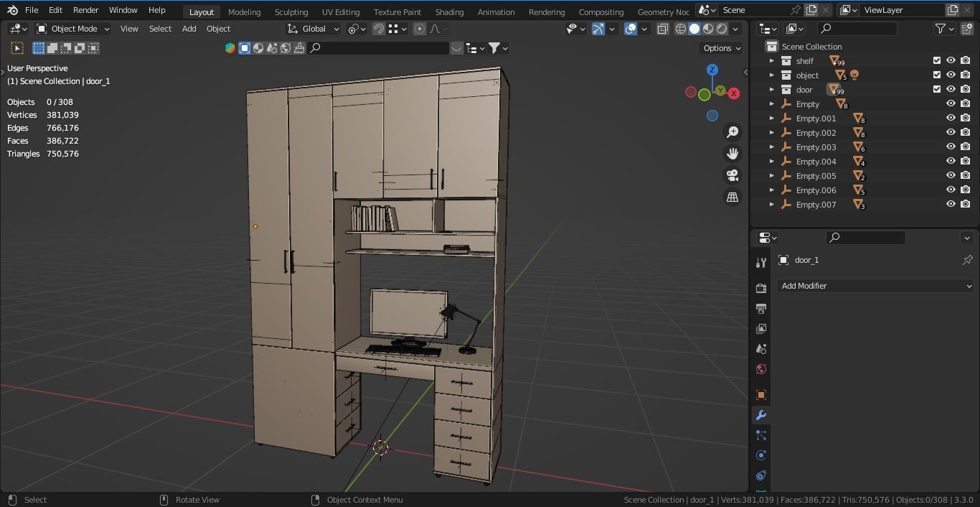Open the Scene properties tab

761,348
